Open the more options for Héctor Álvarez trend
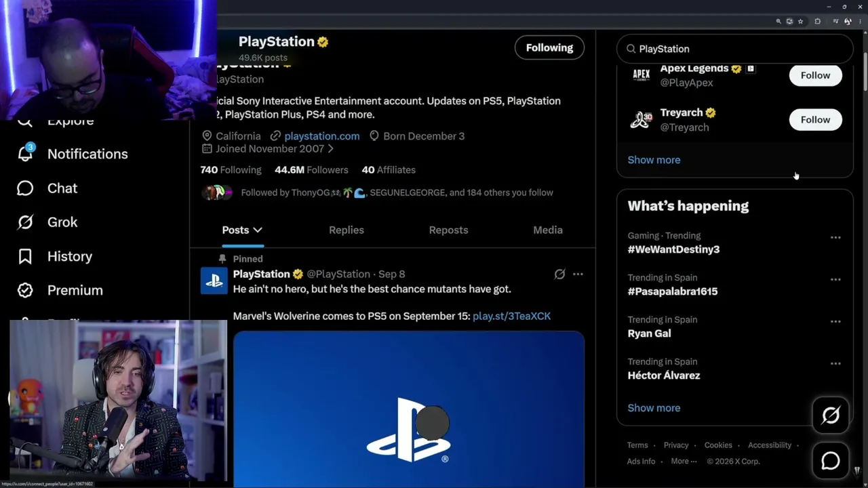Viewport: 868px width, 488px height. (835, 363)
